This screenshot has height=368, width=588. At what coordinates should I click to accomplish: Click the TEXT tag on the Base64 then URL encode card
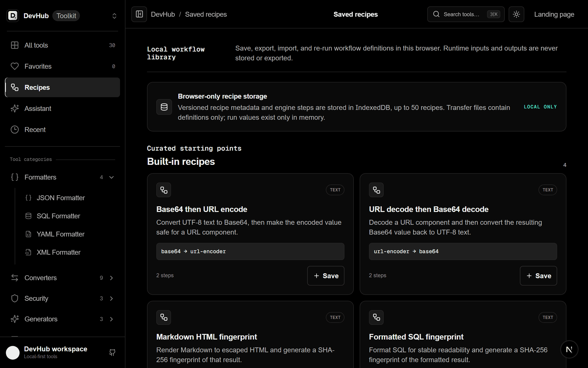pos(335,190)
